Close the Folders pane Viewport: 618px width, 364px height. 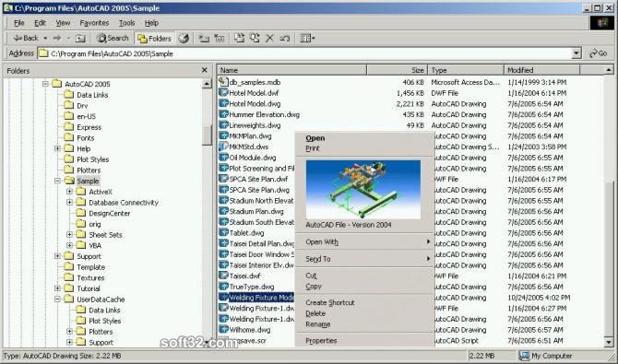(204, 70)
